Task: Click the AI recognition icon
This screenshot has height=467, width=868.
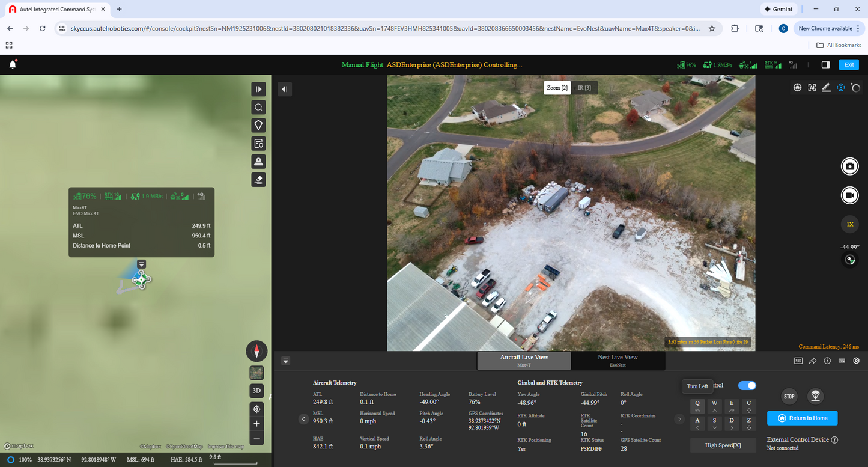Action: tap(812, 88)
